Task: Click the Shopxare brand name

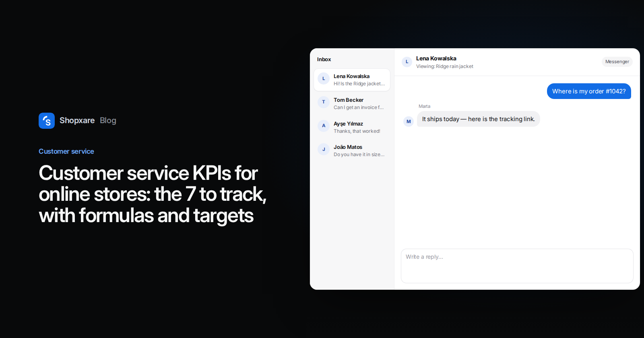Action: [x=77, y=120]
